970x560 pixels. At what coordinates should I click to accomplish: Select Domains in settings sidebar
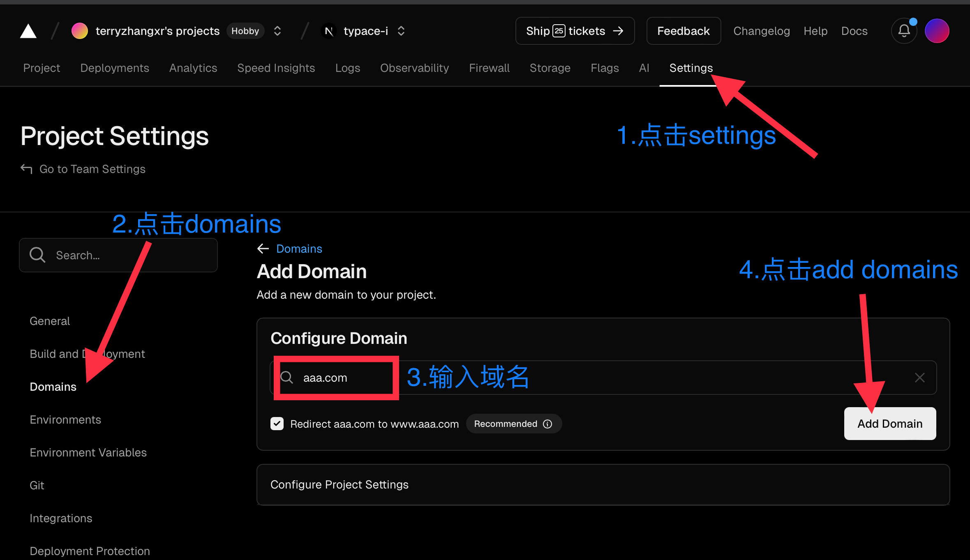tap(53, 387)
